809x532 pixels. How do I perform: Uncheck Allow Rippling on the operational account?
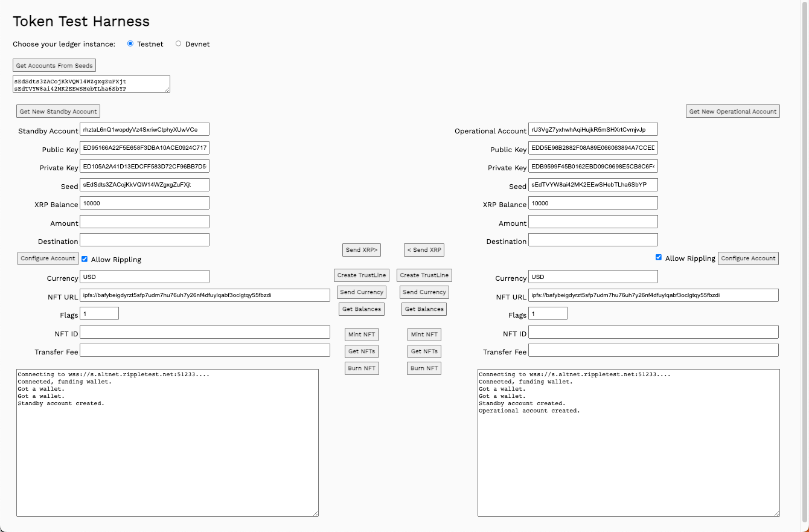pos(659,257)
